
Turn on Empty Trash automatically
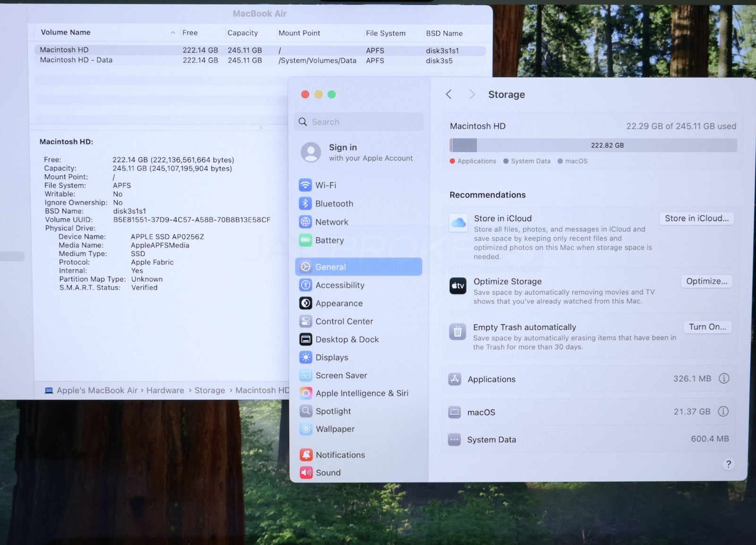tap(707, 327)
